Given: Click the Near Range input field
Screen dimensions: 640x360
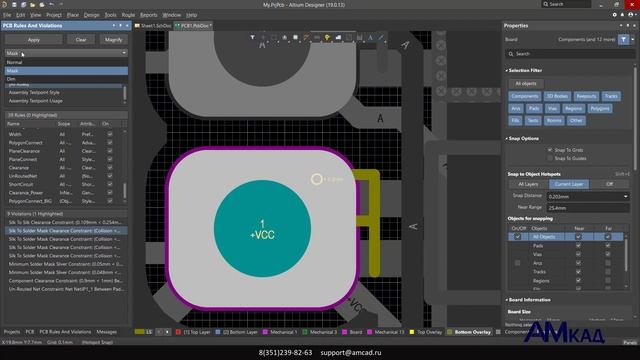Looking at the screenshot, I should [x=588, y=208].
